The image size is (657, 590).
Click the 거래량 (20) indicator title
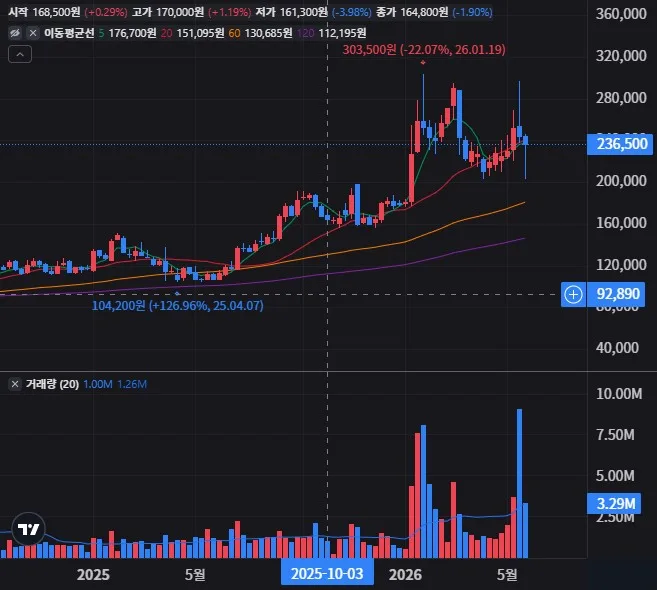[x=52, y=384]
